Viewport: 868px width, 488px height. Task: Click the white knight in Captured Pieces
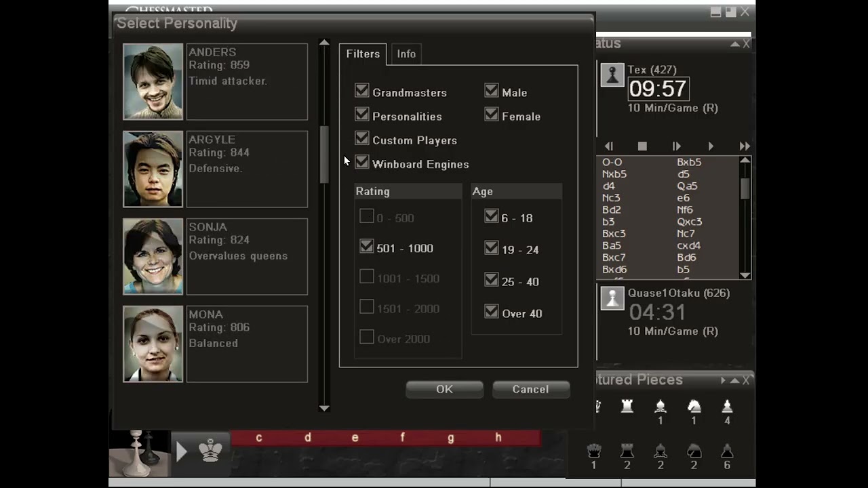coord(694,405)
